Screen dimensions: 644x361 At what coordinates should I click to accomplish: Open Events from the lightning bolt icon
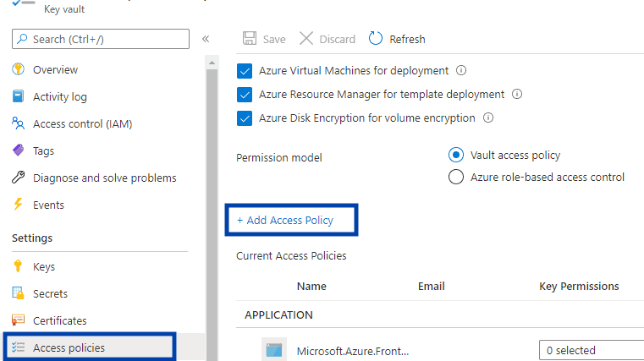(x=18, y=205)
